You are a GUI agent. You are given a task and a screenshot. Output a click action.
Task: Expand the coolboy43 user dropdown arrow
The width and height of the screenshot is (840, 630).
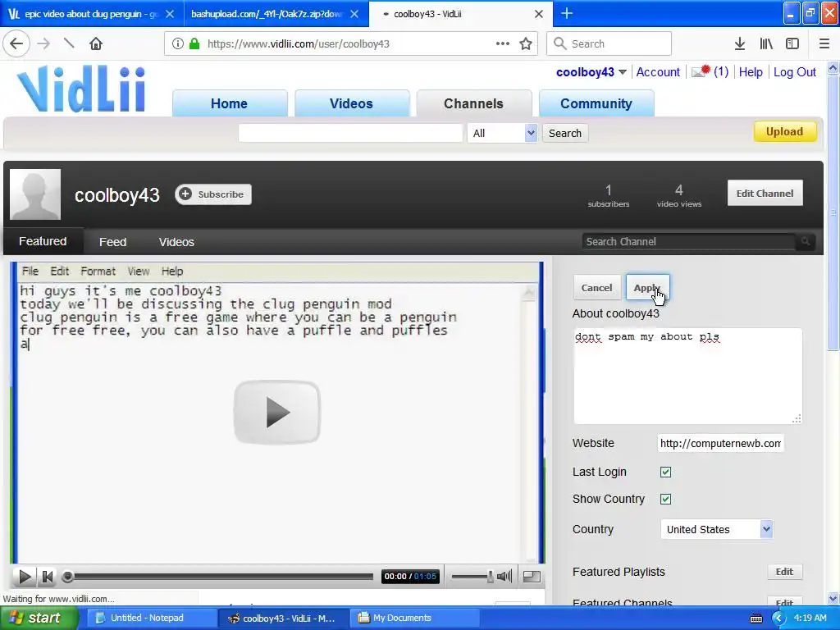tap(622, 72)
